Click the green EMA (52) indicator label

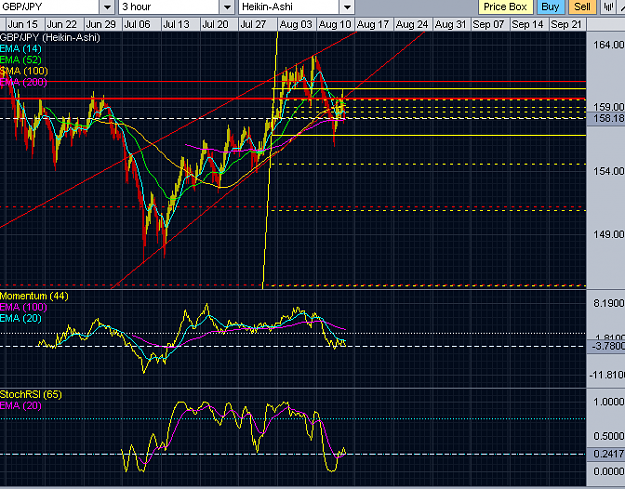[x=21, y=60]
